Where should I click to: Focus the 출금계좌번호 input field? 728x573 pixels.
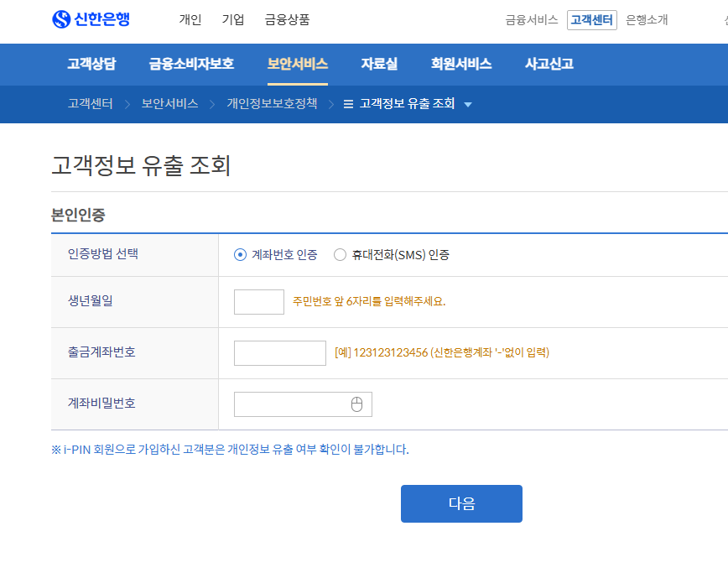[x=280, y=353]
